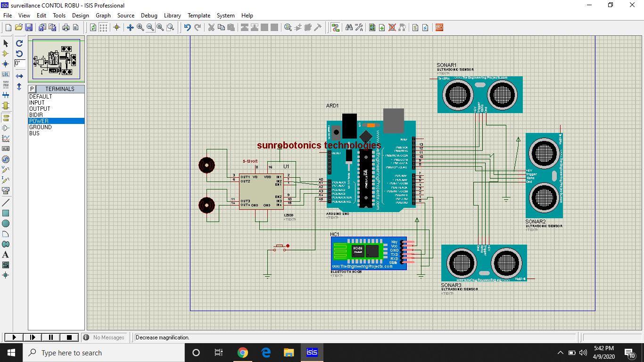This screenshot has height=362, width=644.
Task: Save the current design
Action: (29, 27)
